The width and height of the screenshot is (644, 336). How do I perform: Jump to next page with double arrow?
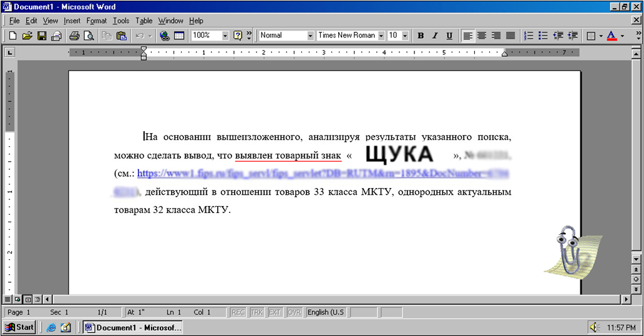coord(636,290)
